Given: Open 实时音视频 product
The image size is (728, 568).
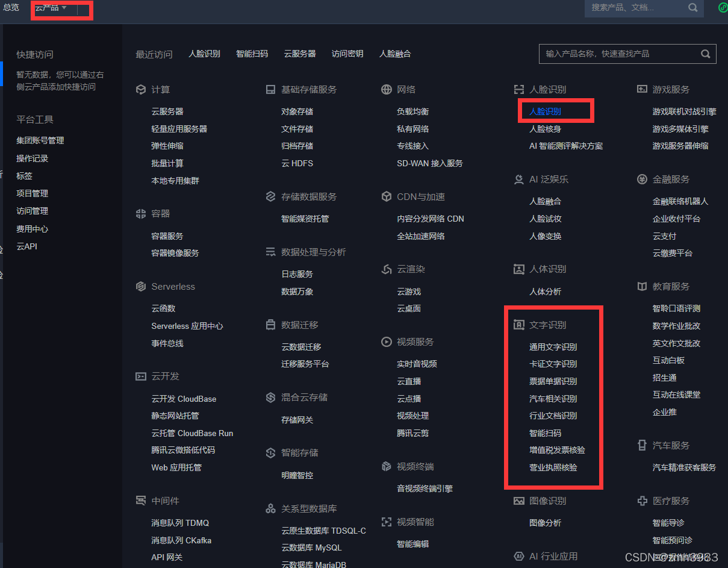Looking at the screenshot, I should pyautogui.click(x=417, y=364).
